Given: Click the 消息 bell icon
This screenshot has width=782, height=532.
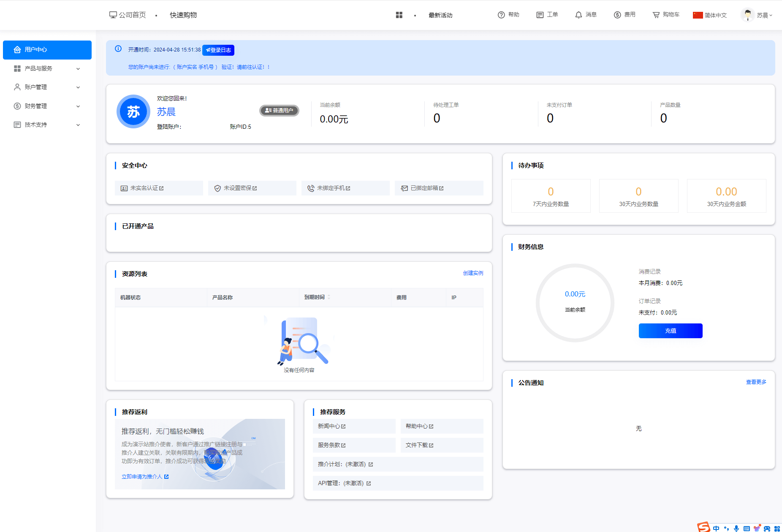Looking at the screenshot, I should pos(578,15).
